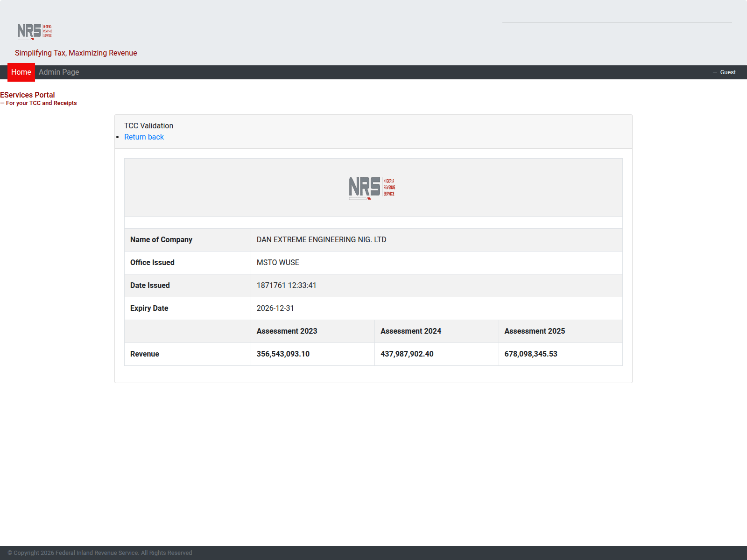Click the Expiry Date label
This screenshot has width=747, height=560.
coord(149,308)
